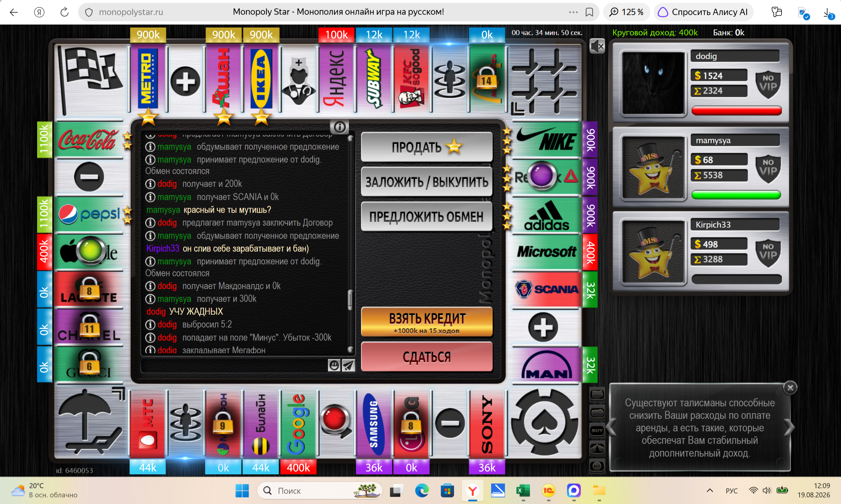Bookmark the page with the bookmark icon
This screenshot has height=504, width=841.
click(x=589, y=12)
